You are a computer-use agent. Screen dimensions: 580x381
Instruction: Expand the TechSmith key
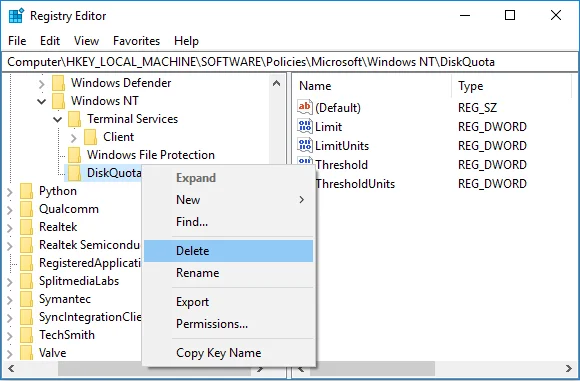click(10, 336)
